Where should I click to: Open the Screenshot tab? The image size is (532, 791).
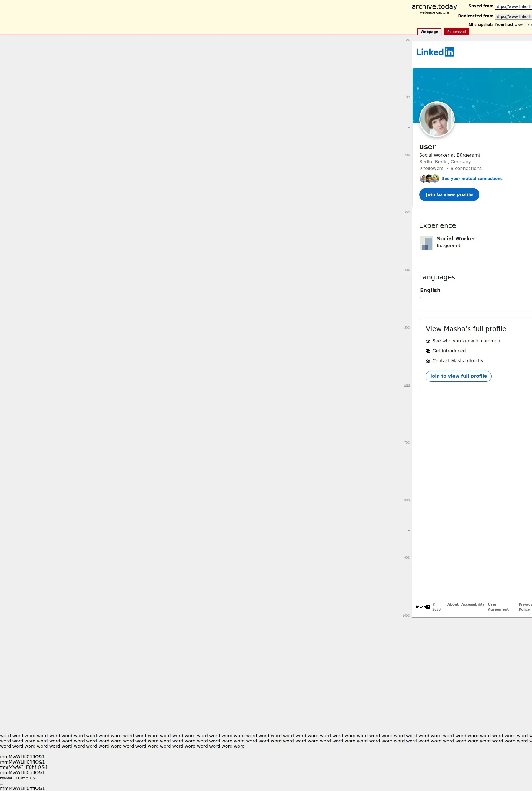(x=456, y=32)
